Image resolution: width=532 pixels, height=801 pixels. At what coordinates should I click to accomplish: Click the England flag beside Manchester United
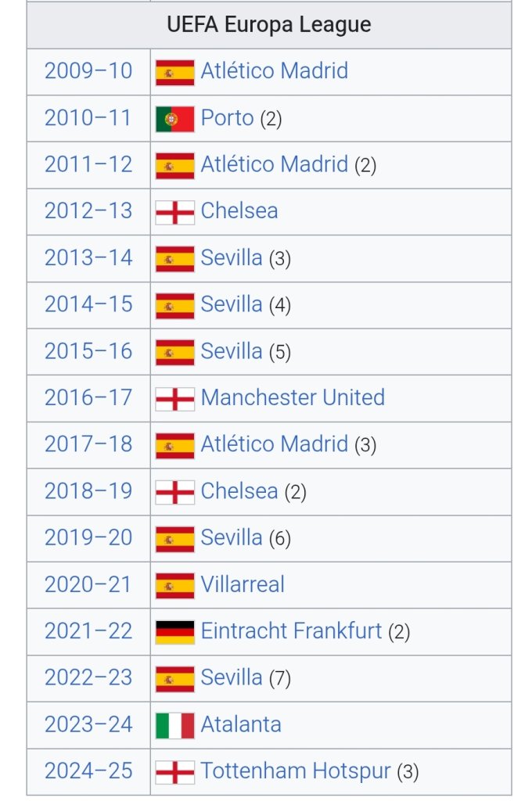click(x=174, y=398)
